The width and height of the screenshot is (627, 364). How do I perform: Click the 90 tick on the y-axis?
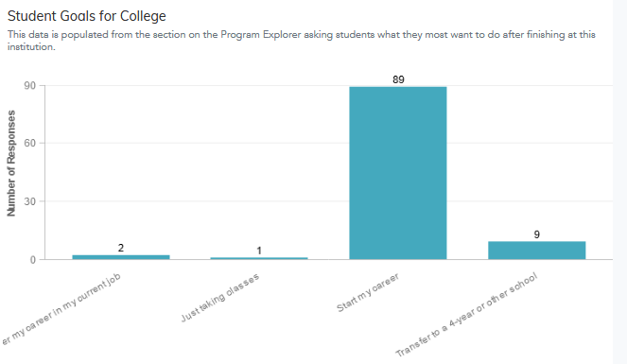pyautogui.click(x=29, y=85)
